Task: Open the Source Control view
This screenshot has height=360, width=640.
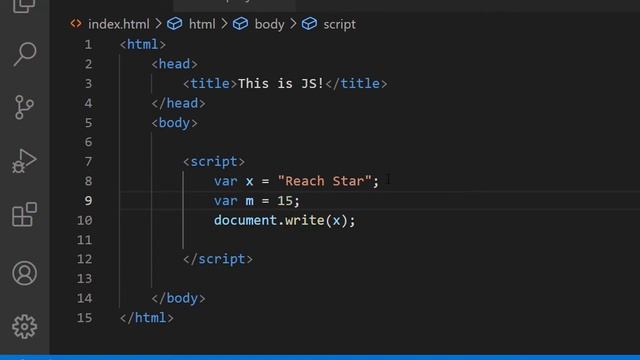Action: tap(24, 107)
